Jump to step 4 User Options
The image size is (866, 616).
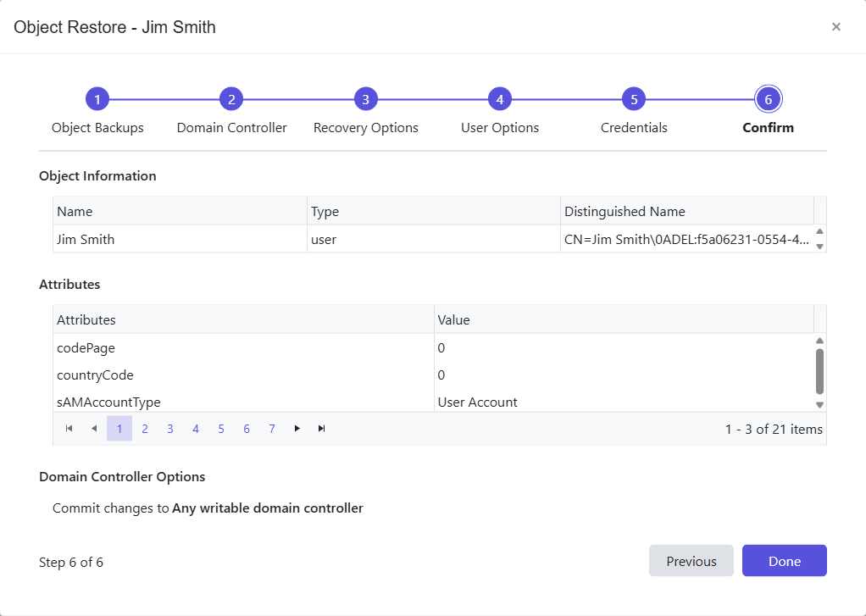(x=500, y=98)
